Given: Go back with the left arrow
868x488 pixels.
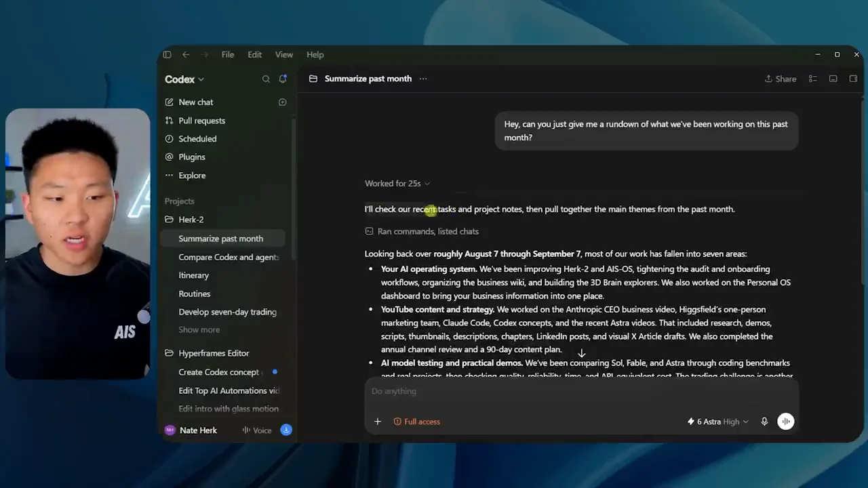Looking at the screenshot, I should tap(186, 55).
